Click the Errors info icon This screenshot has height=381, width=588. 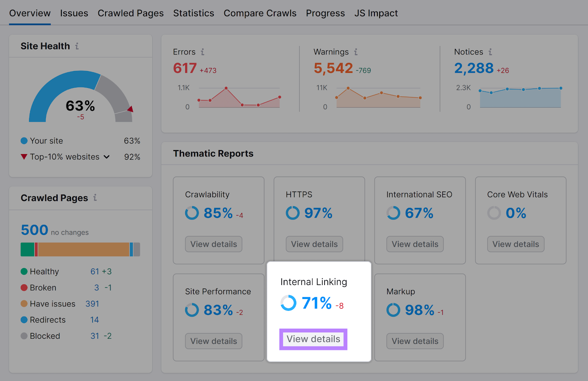(203, 52)
